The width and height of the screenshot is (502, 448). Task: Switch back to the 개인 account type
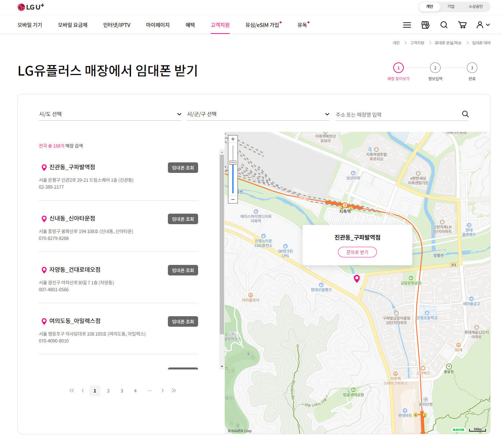pos(429,6)
